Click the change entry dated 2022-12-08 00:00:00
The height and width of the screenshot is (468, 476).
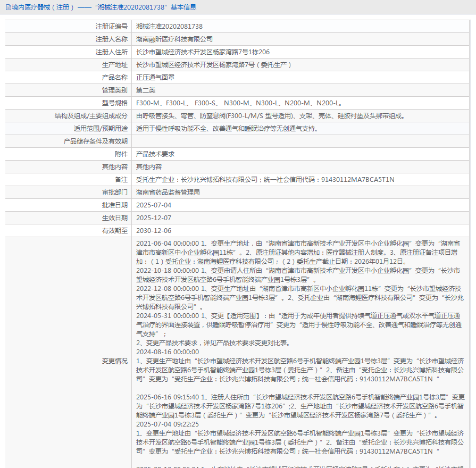tap(299, 297)
